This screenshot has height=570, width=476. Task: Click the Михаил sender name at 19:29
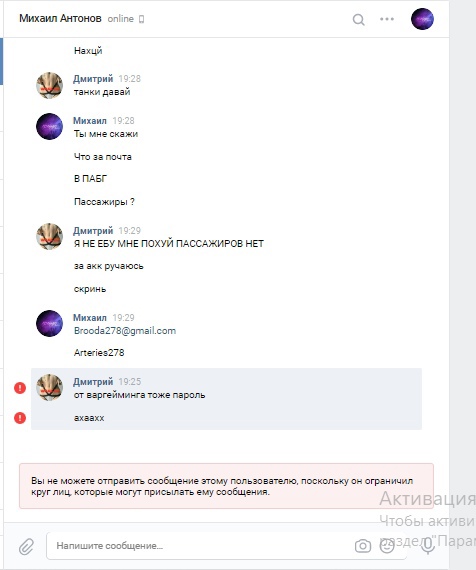click(90, 318)
